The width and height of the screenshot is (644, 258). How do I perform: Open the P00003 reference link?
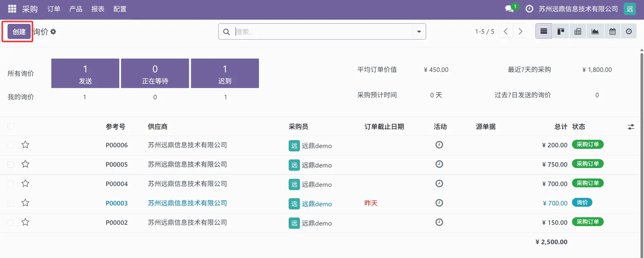[116, 203]
